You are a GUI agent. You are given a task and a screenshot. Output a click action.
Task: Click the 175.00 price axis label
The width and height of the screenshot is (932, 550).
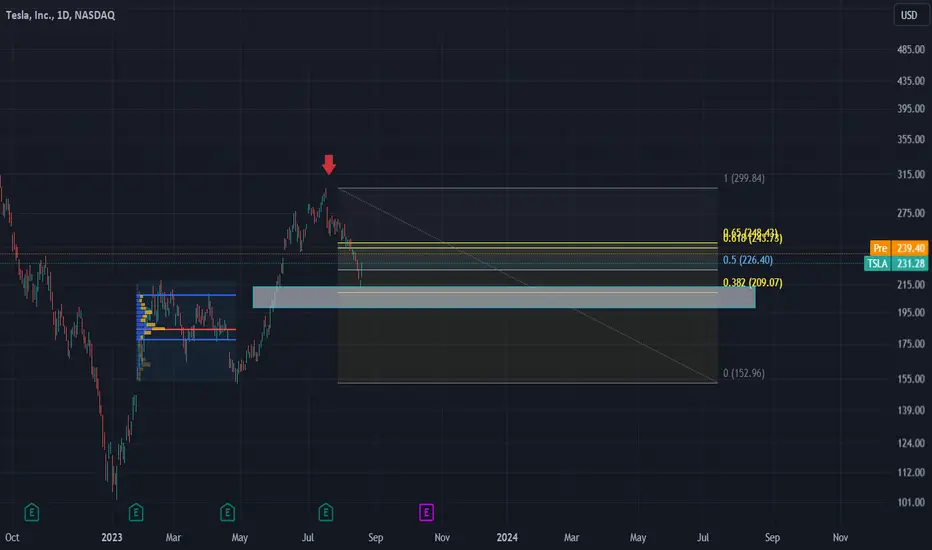pyautogui.click(x=911, y=344)
